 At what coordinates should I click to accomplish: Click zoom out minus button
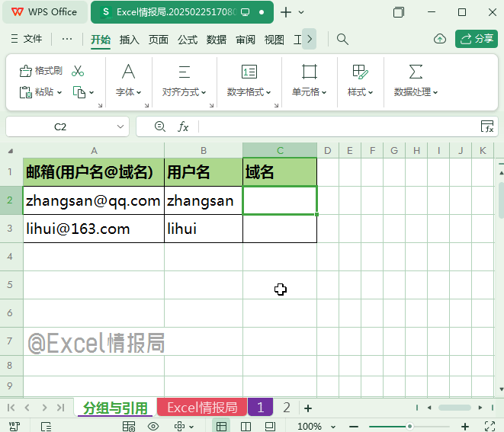[x=354, y=427]
